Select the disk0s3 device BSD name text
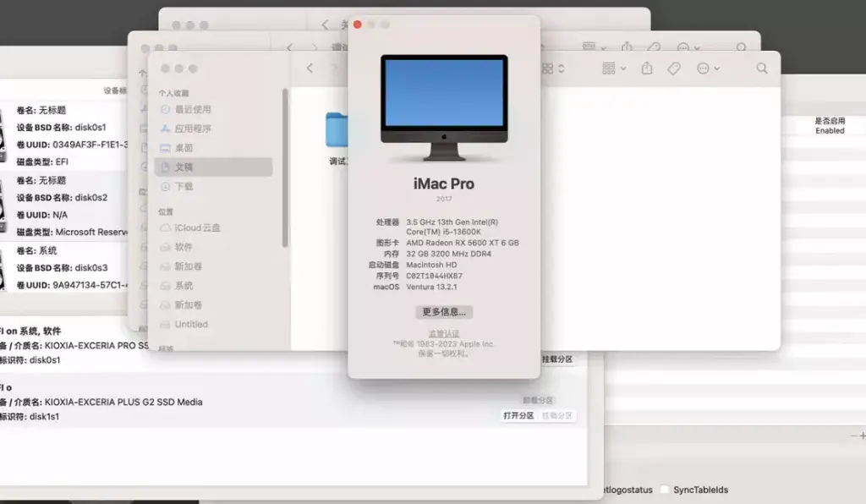866x504 pixels. tap(62, 268)
